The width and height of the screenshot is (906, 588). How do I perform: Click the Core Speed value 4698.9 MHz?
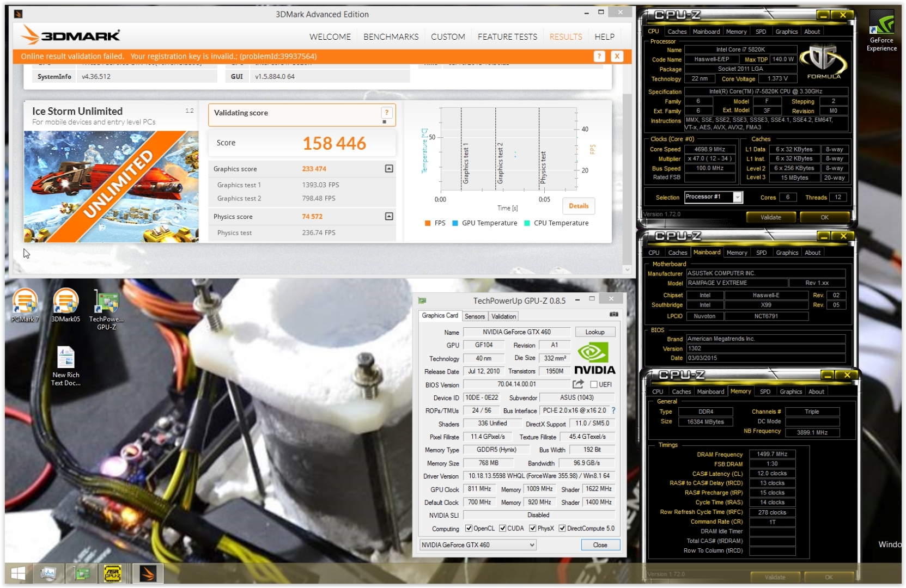[x=709, y=149]
